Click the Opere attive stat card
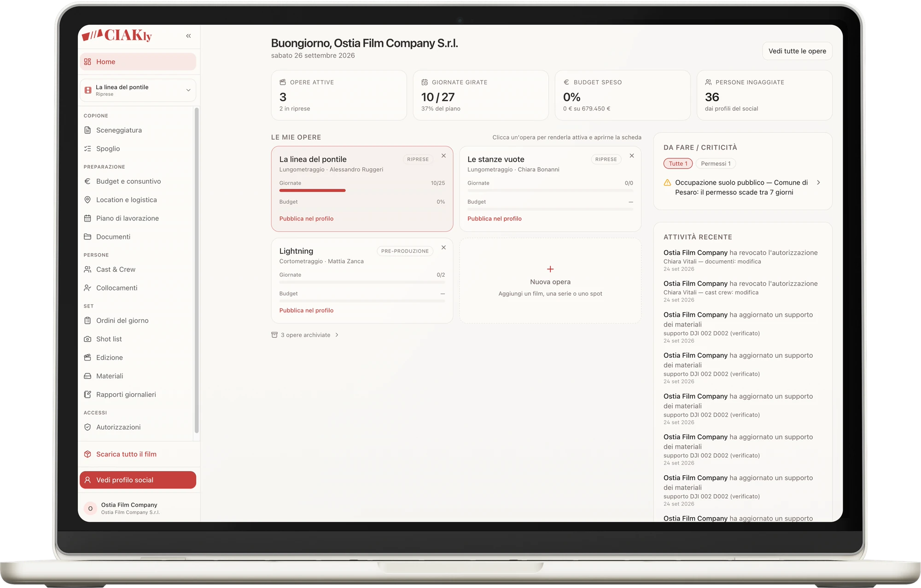This screenshot has height=588, width=921. click(x=339, y=95)
